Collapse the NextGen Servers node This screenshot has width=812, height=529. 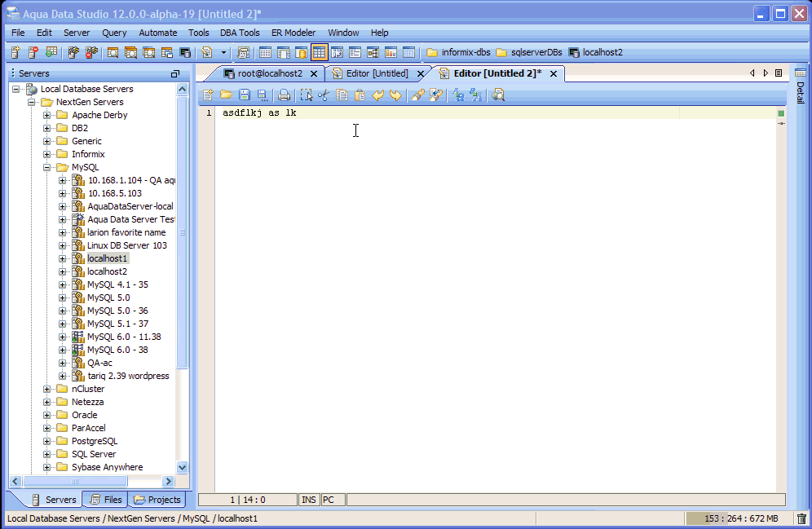[32, 102]
